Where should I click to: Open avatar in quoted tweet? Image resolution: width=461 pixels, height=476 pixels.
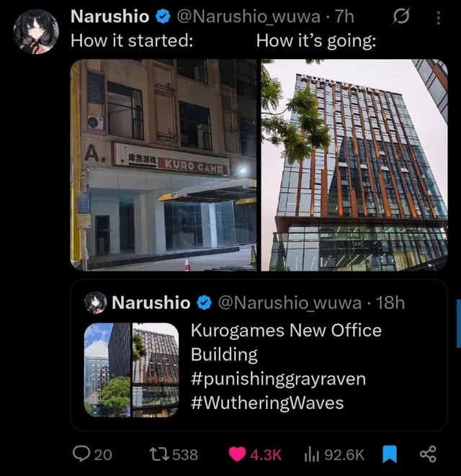pos(95,302)
